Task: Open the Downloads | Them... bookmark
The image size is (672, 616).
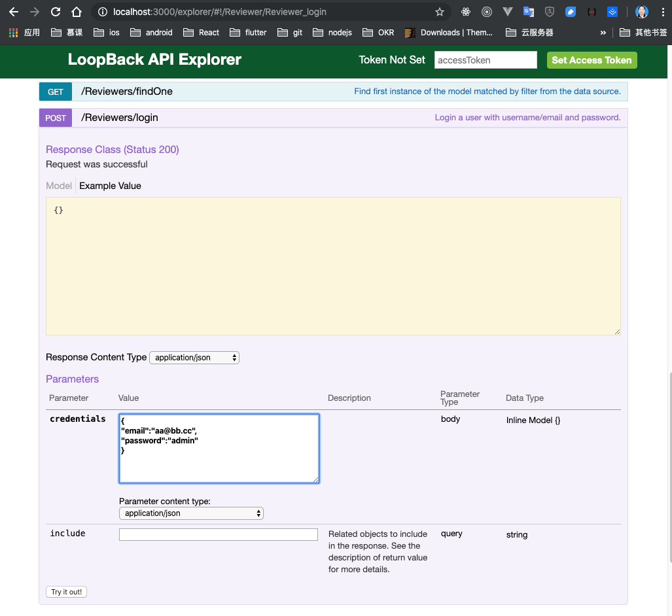Action: [449, 33]
